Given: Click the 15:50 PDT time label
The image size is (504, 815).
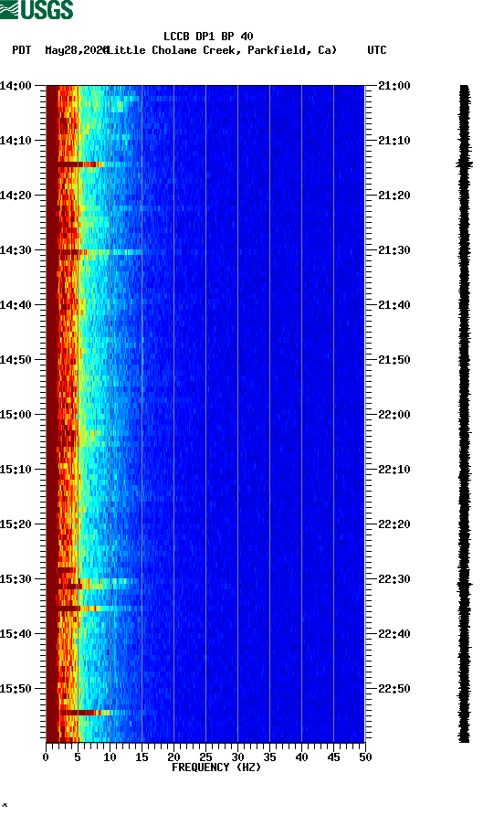Looking at the screenshot, I should point(16,689).
